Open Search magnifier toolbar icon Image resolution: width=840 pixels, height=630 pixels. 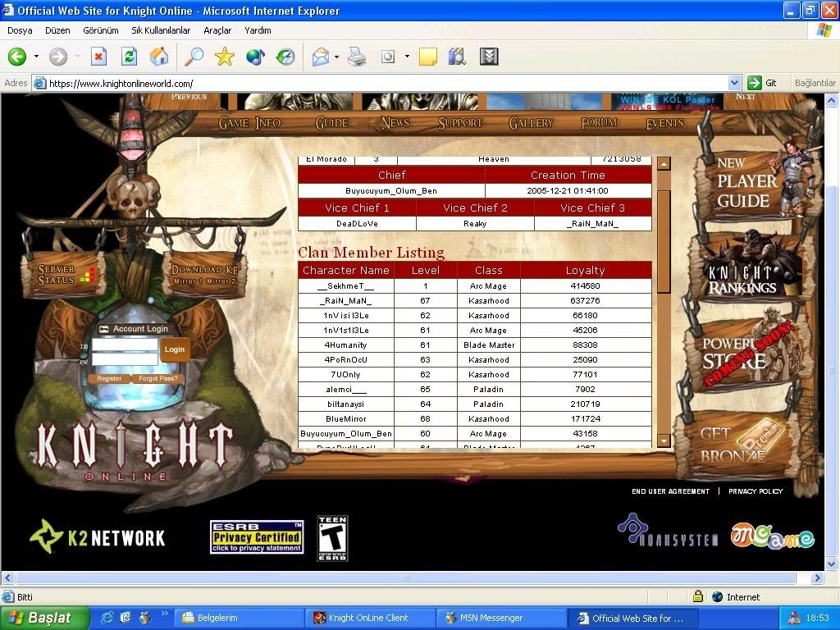194,57
